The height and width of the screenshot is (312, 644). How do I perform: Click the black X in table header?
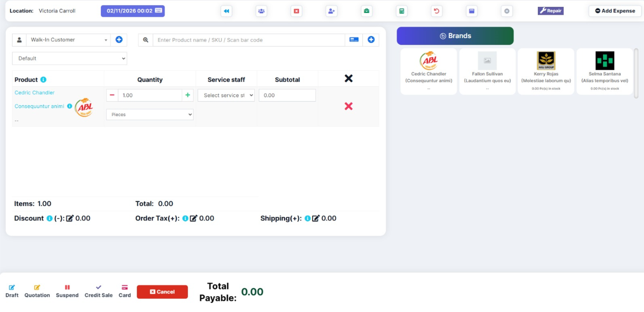click(348, 79)
